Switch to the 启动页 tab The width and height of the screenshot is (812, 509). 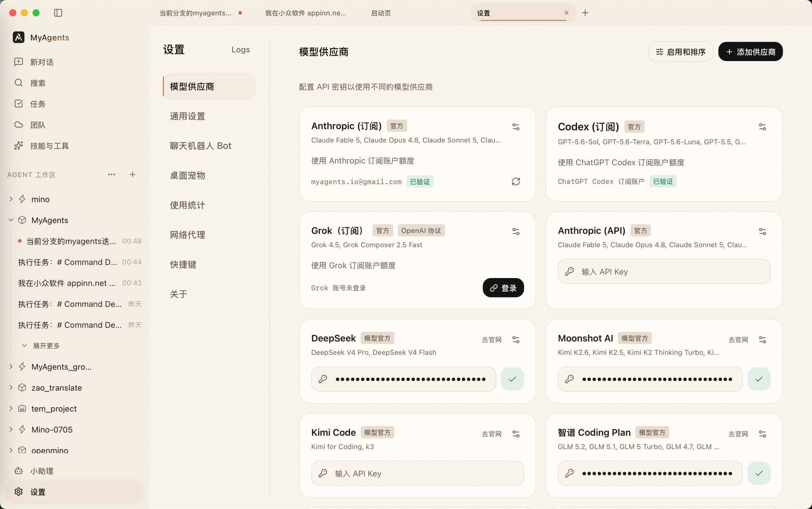[381, 13]
